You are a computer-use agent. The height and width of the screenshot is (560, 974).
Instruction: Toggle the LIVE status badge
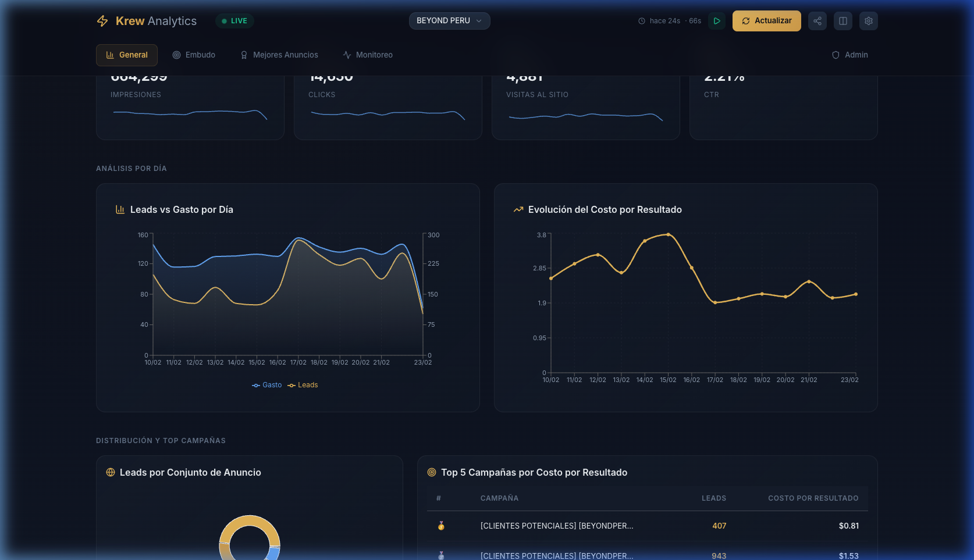tap(234, 21)
